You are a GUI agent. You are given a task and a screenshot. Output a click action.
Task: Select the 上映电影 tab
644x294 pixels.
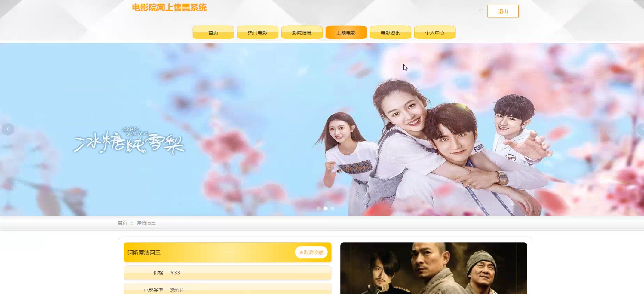click(x=346, y=32)
